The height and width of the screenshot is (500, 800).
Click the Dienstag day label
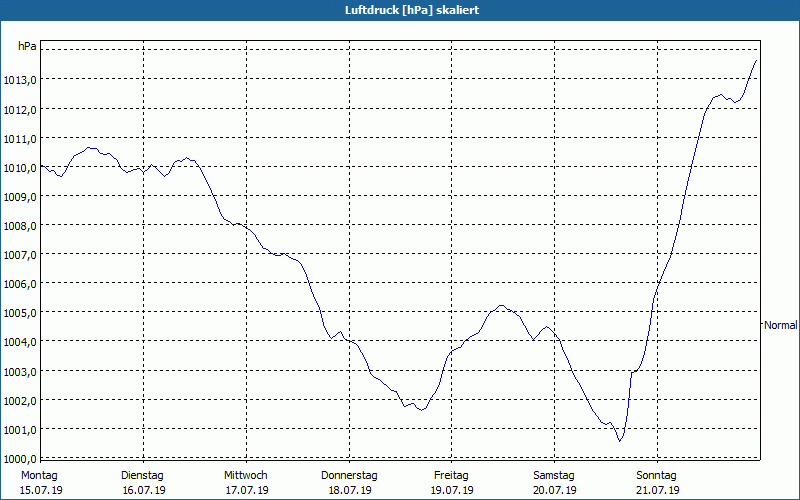[142, 476]
